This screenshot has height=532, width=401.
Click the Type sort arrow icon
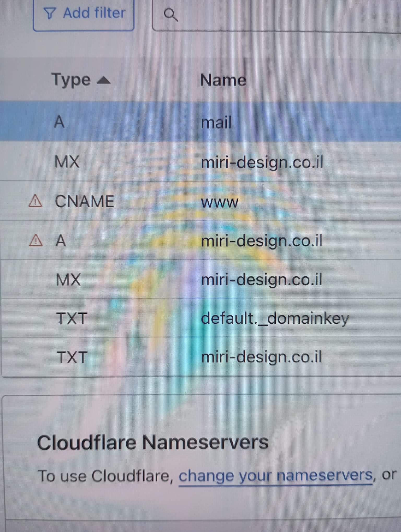104,81
